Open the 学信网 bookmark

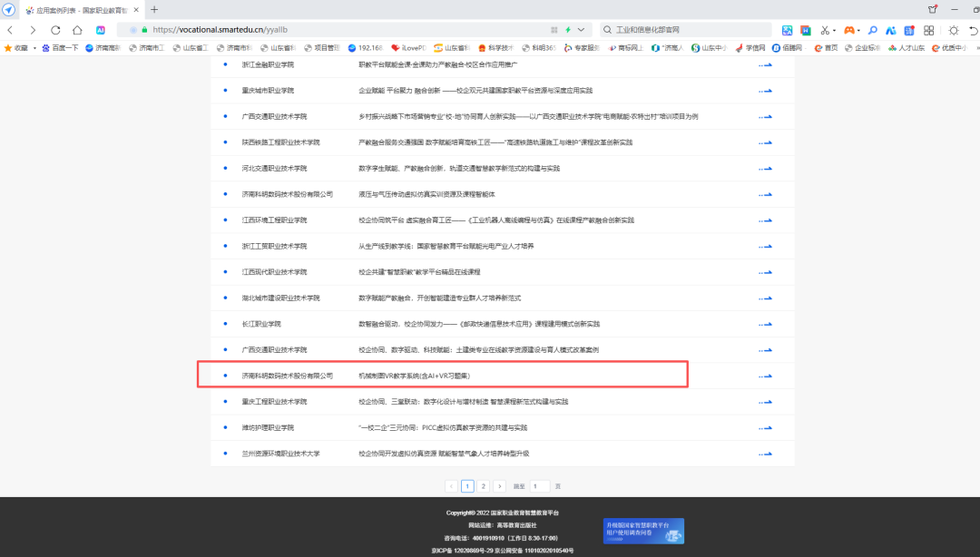tap(750, 47)
